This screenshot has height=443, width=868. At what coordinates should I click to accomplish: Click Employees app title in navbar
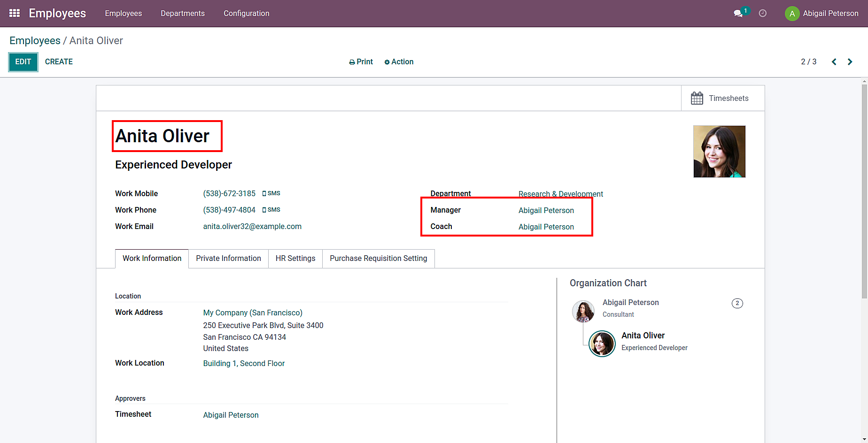(57, 13)
